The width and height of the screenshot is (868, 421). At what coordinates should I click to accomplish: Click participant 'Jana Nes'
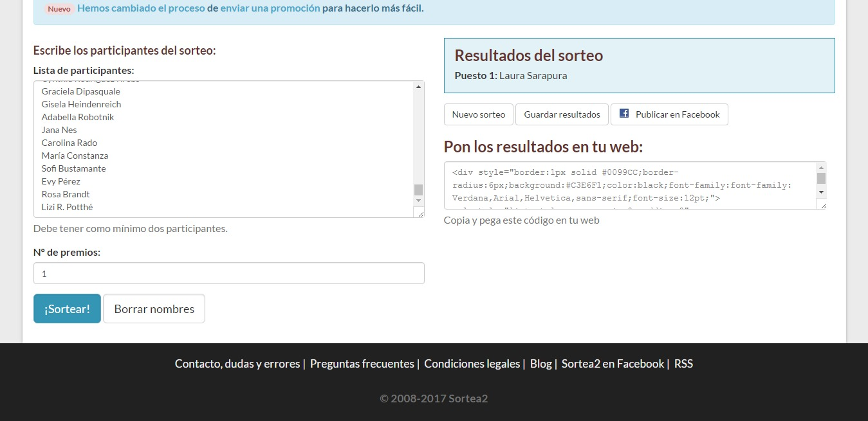coord(59,130)
